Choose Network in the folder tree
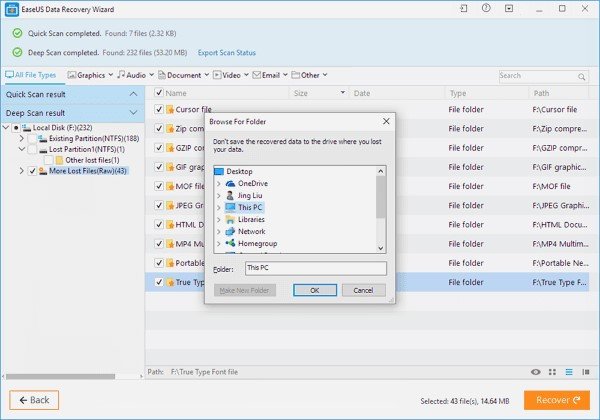The width and height of the screenshot is (600, 420). tap(251, 231)
